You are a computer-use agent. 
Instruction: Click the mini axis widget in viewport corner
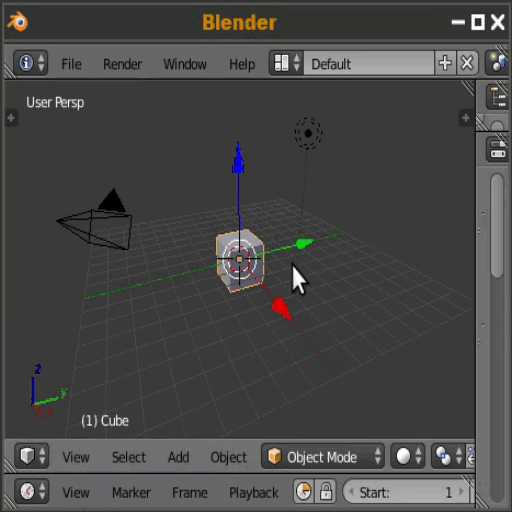(48, 391)
